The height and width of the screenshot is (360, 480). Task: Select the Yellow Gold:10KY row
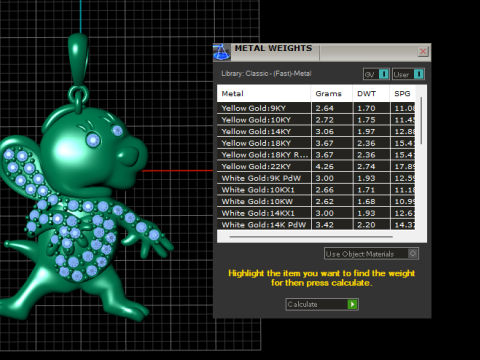(316, 120)
